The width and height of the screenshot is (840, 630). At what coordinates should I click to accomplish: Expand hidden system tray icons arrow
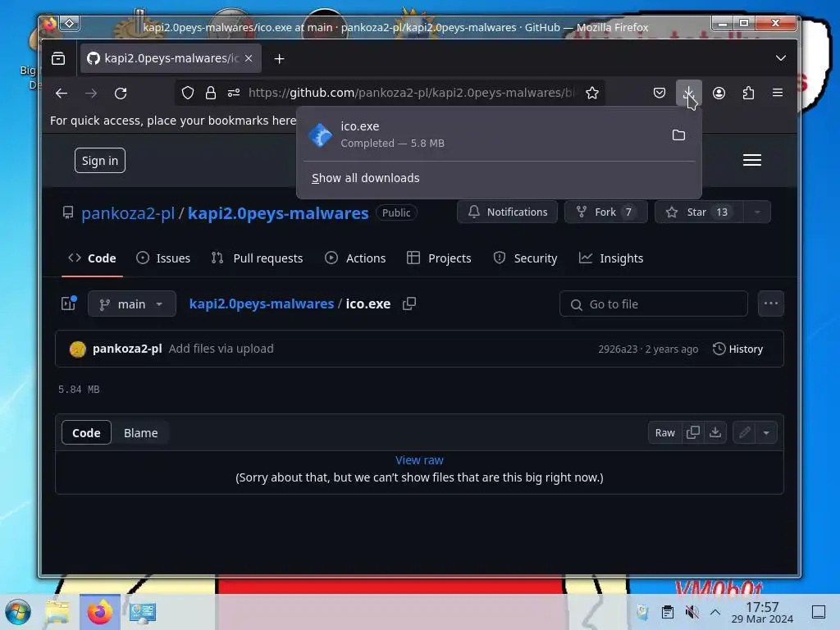coord(715,612)
